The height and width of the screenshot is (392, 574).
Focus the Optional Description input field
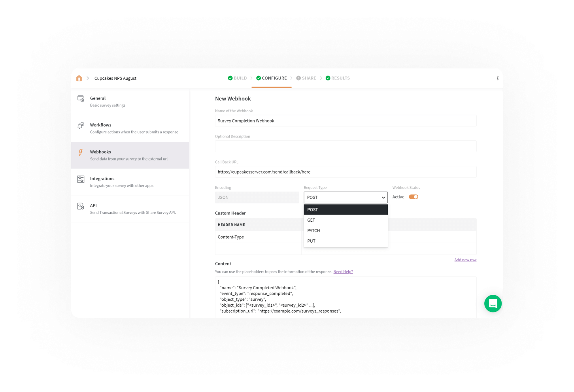[x=346, y=146]
